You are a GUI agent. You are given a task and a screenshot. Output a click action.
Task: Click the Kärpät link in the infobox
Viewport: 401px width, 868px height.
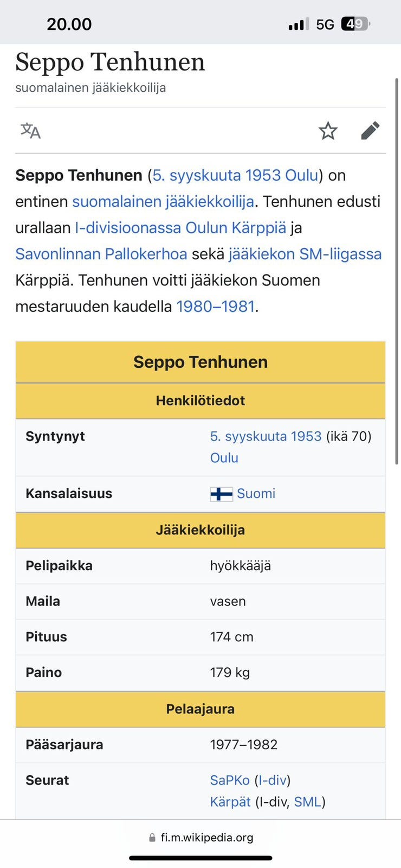click(x=230, y=801)
